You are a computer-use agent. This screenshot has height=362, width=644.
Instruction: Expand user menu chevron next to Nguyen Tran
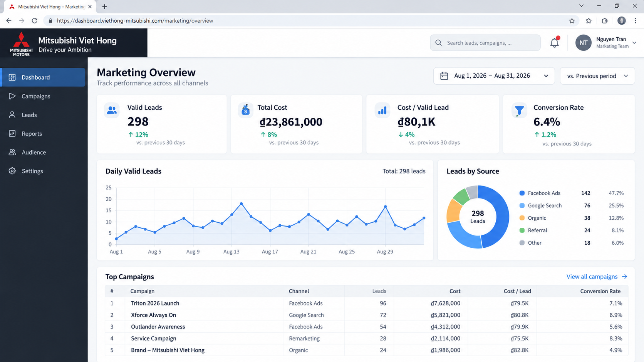coord(634,43)
